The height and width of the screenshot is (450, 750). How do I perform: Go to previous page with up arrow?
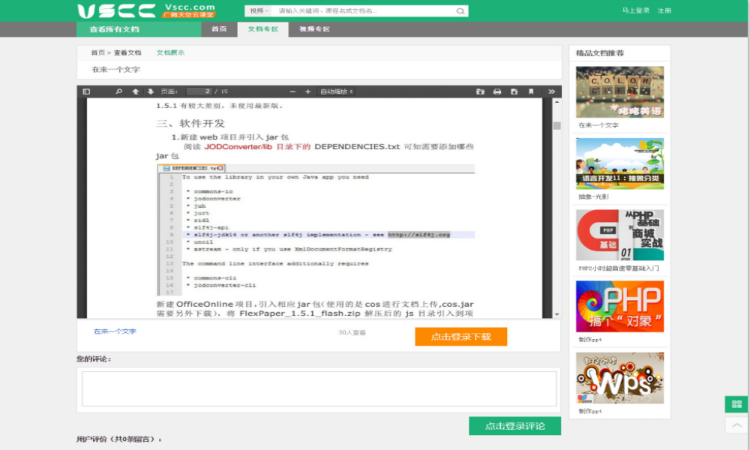pyautogui.click(x=136, y=91)
